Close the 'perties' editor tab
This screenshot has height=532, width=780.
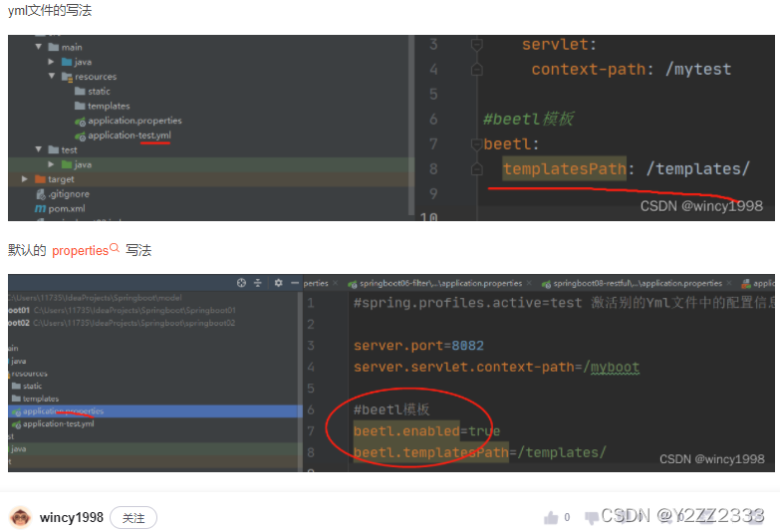[336, 283]
